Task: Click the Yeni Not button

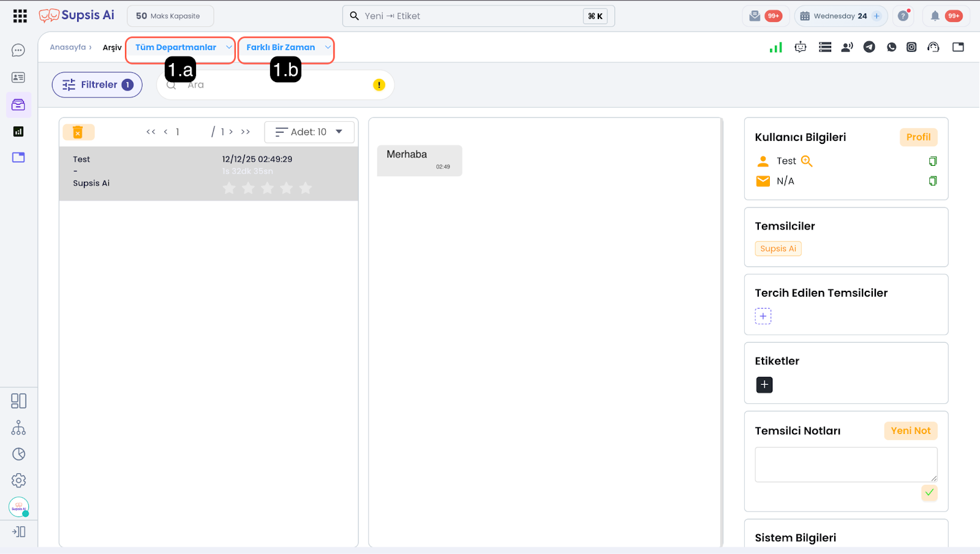Action: pos(910,431)
